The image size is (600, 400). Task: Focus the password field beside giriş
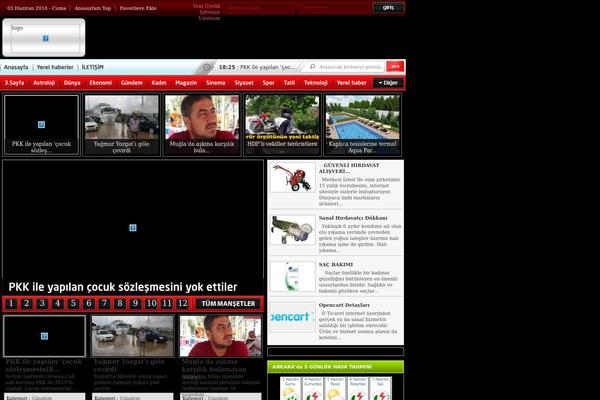click(334, 8)
